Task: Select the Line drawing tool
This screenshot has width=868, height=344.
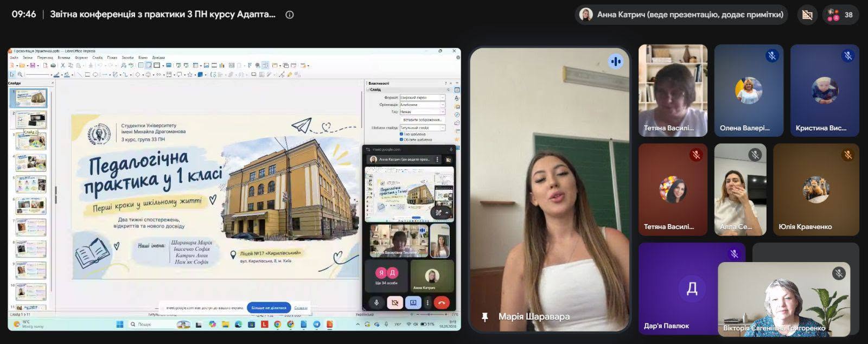Action: 80,74
